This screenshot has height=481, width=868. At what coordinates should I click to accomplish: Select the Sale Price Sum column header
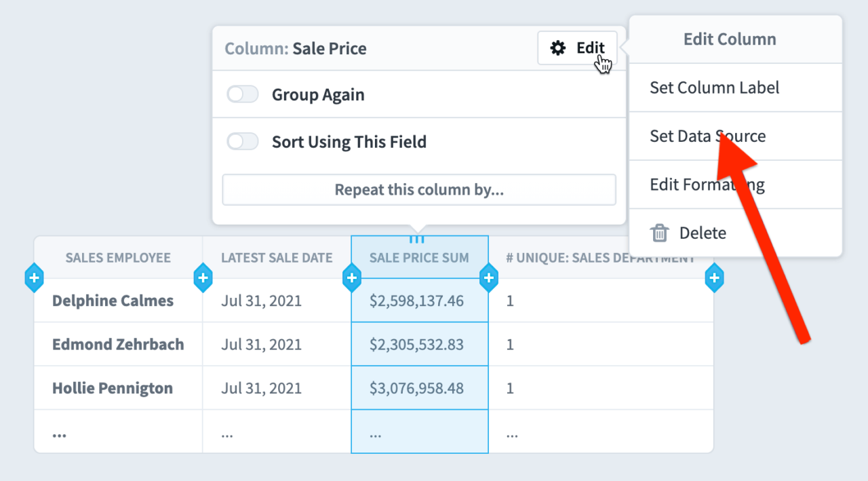(x=418, y=258)
